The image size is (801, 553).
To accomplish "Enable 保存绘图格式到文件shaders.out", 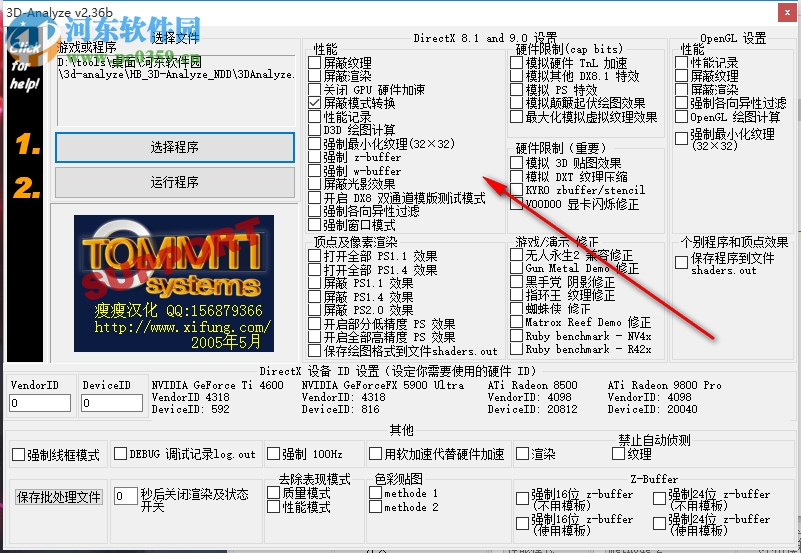I will pos(315,351).
